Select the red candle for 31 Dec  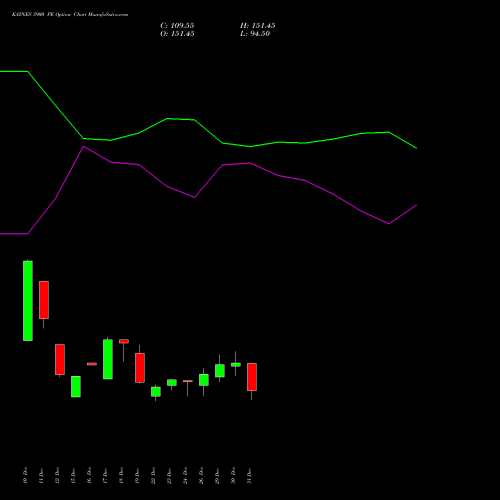[x=252, y=377]
